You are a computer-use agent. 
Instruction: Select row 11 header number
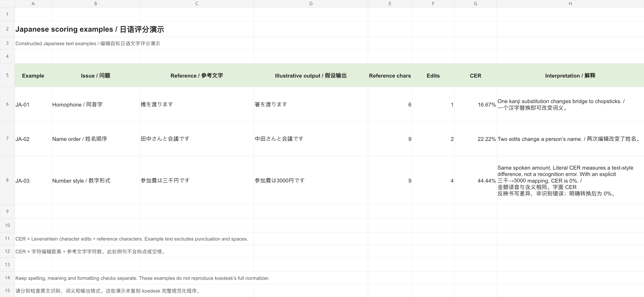point(7,238)
